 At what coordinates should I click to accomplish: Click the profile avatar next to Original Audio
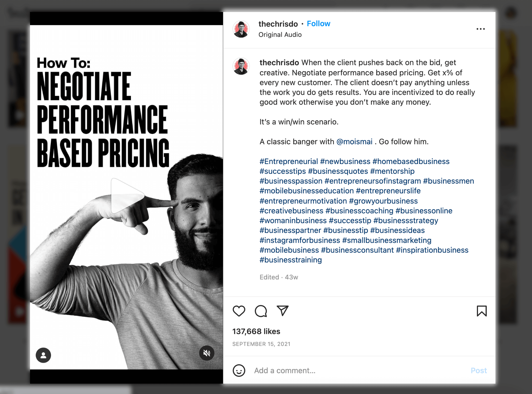coord(241,29)
